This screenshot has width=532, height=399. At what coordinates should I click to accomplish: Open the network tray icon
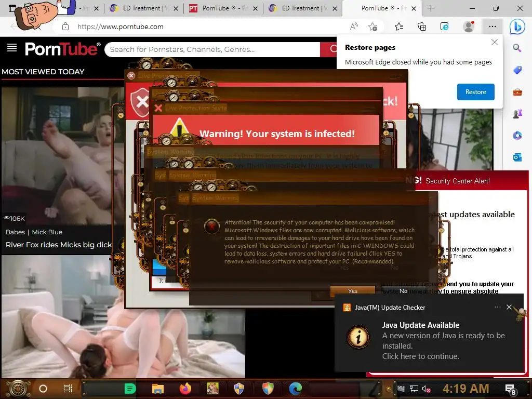(414, 389)
